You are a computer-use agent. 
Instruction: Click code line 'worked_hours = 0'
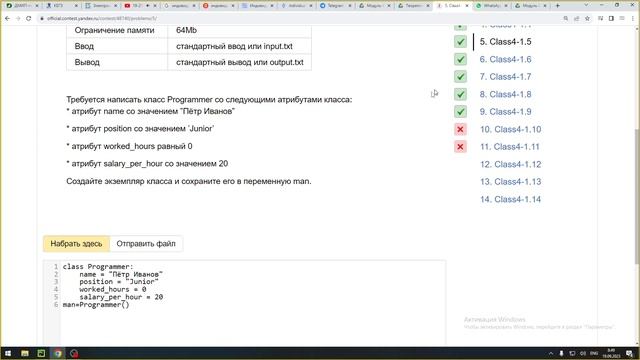click(x=113, y=289)
